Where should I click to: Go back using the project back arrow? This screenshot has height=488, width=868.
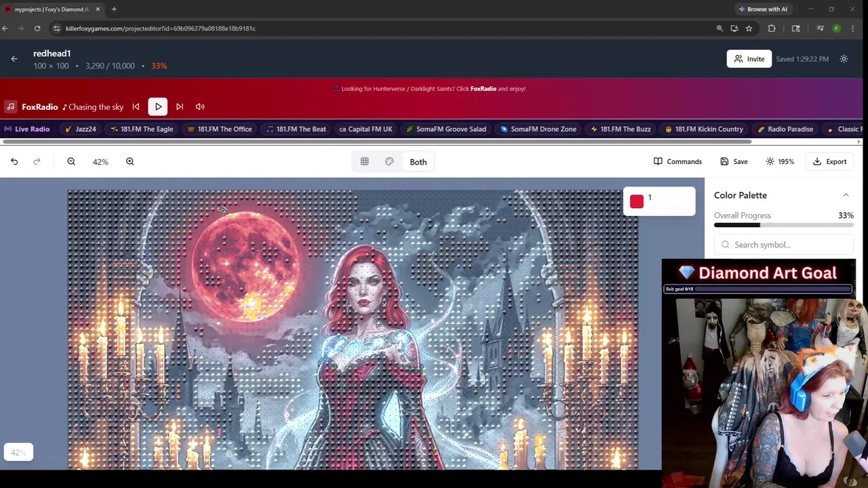[x=14, y=59]
